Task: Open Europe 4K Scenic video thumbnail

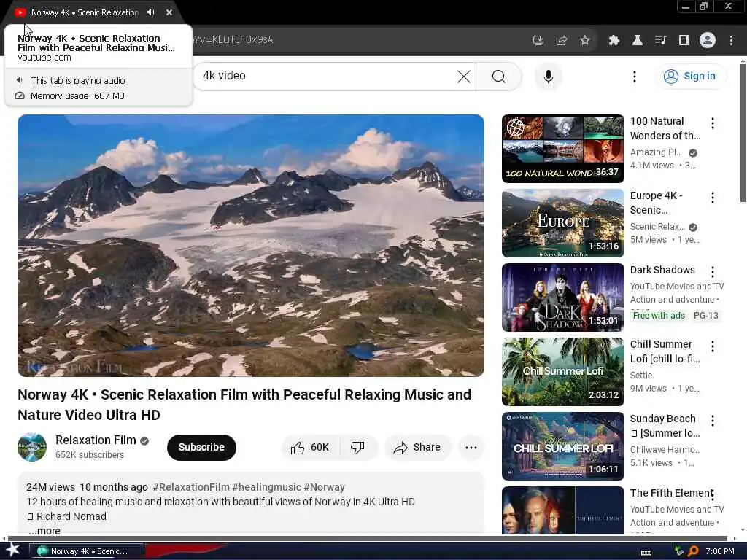Action: coord(562,223)
